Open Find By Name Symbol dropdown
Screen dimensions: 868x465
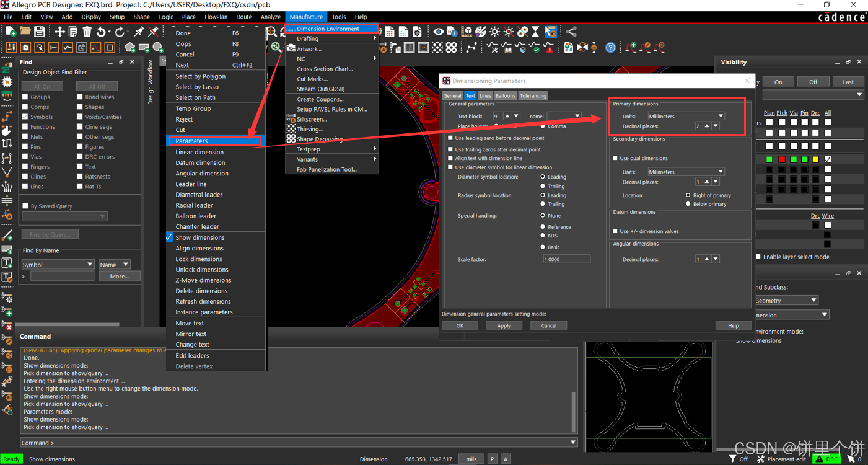(x=58, y=265)
